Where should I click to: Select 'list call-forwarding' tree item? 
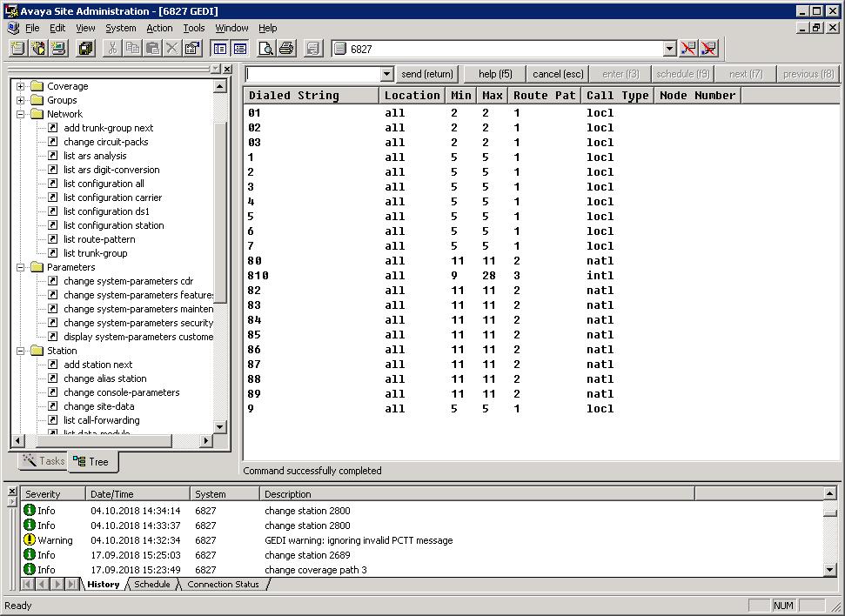coord(101,420)
